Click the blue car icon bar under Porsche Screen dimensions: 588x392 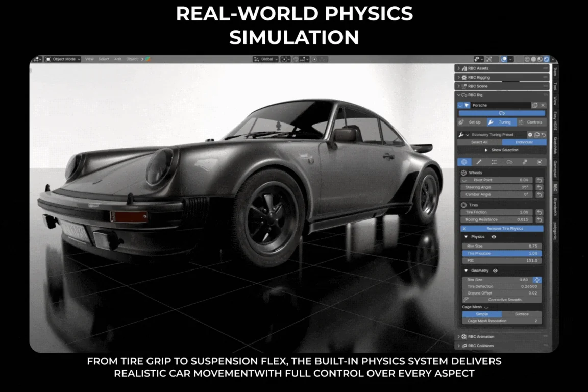click(501, 113)
